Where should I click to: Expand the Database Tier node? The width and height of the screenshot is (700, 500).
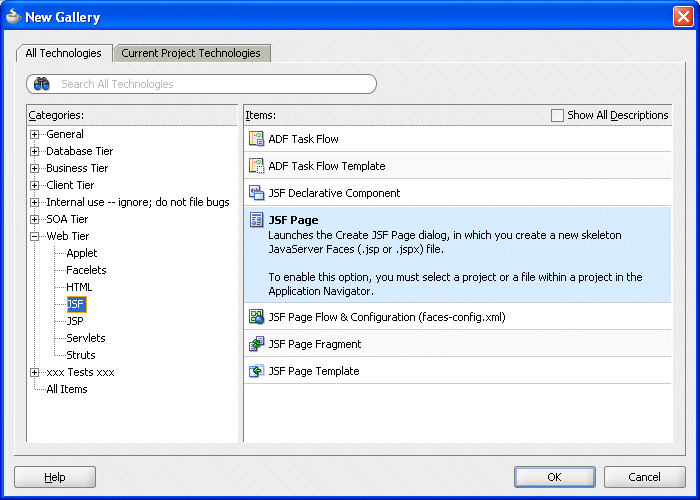tap(34, 151)
